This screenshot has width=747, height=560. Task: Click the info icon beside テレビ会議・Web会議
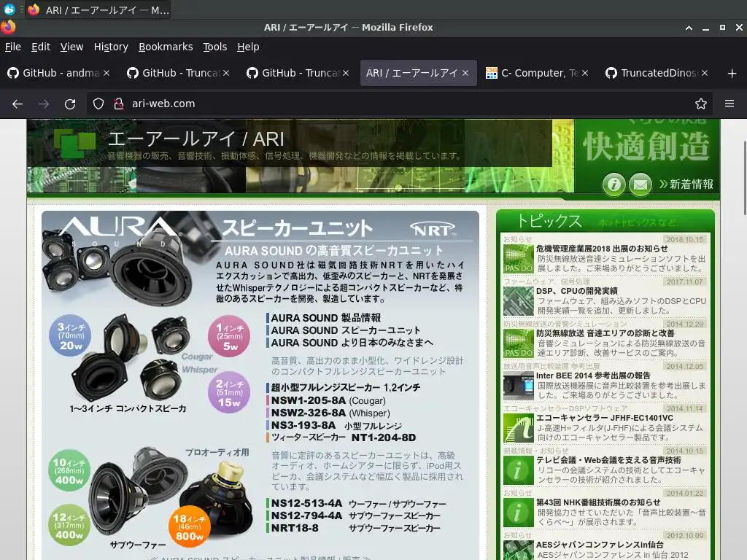point(519,470)
